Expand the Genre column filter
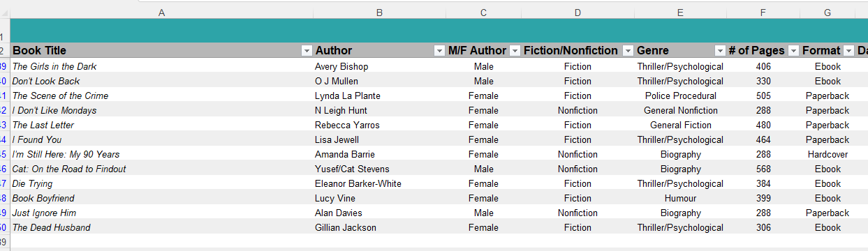Viewport: 868px width, 251px height. (x=720, y=51)
